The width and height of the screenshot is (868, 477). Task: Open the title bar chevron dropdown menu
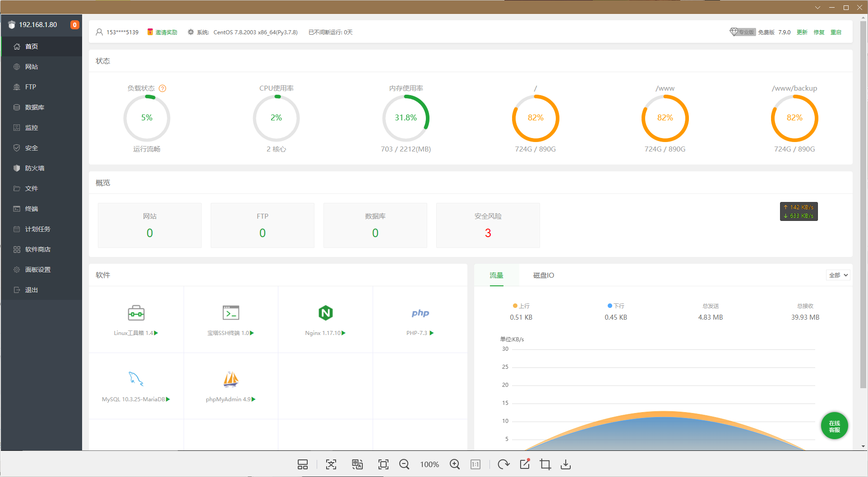tap(817, 7)
